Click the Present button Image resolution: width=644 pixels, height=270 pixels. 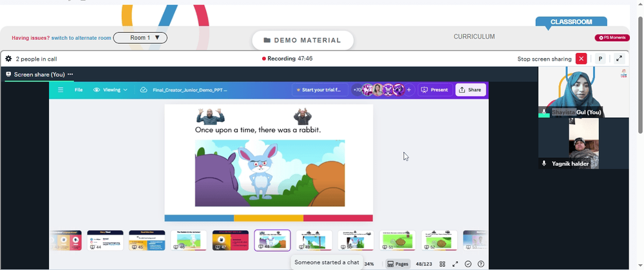pos(435,90)
